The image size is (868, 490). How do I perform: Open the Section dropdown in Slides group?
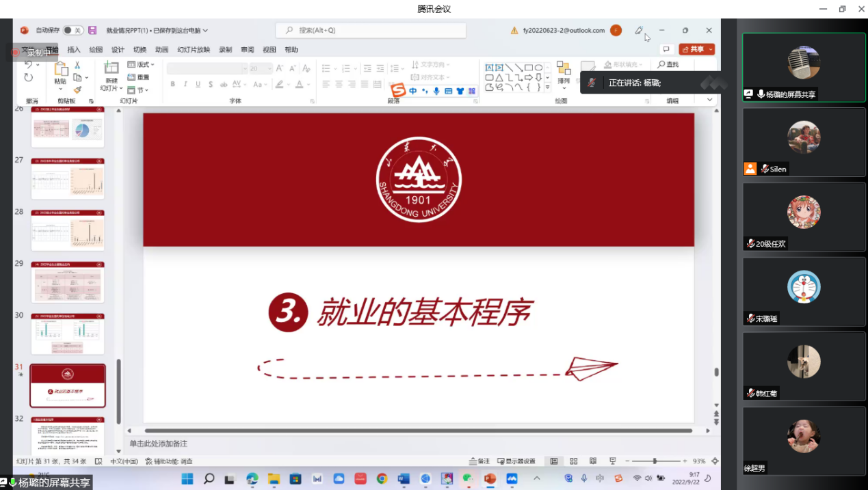coord(138,90)
